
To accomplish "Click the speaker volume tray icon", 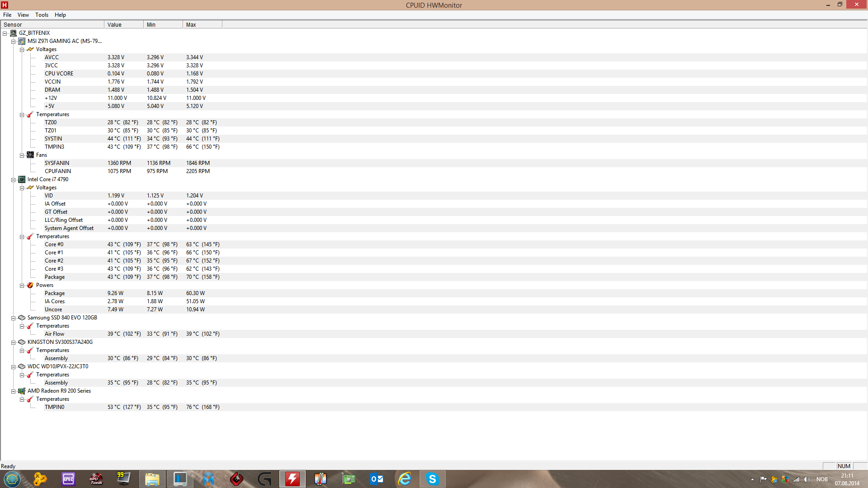I will click(807, 479).
